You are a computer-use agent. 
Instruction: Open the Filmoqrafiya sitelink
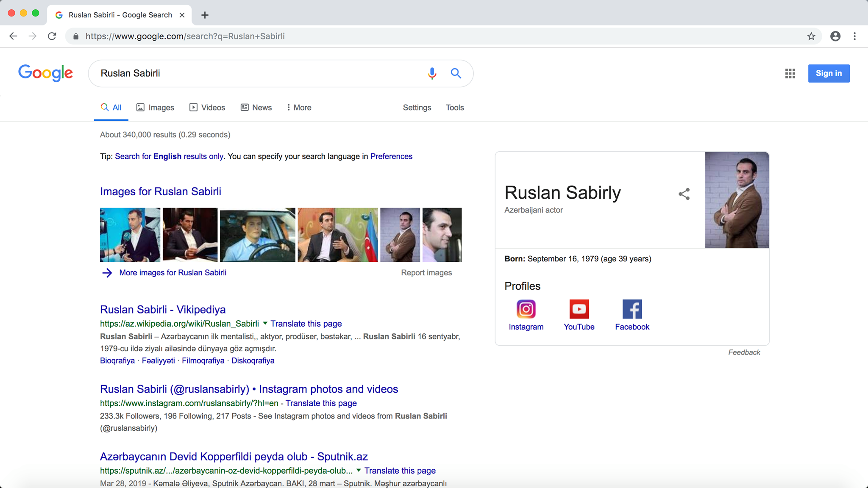(x=203, y=360)
